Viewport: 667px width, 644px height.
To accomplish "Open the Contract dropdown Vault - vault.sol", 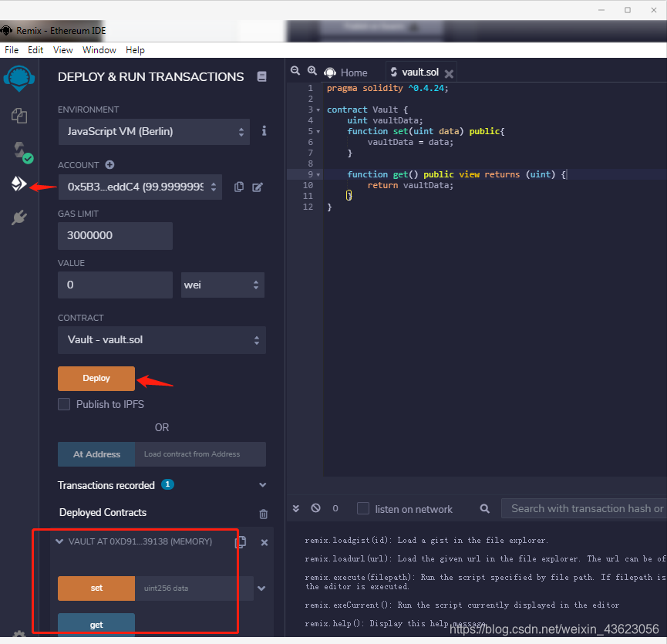I will 162,340.
